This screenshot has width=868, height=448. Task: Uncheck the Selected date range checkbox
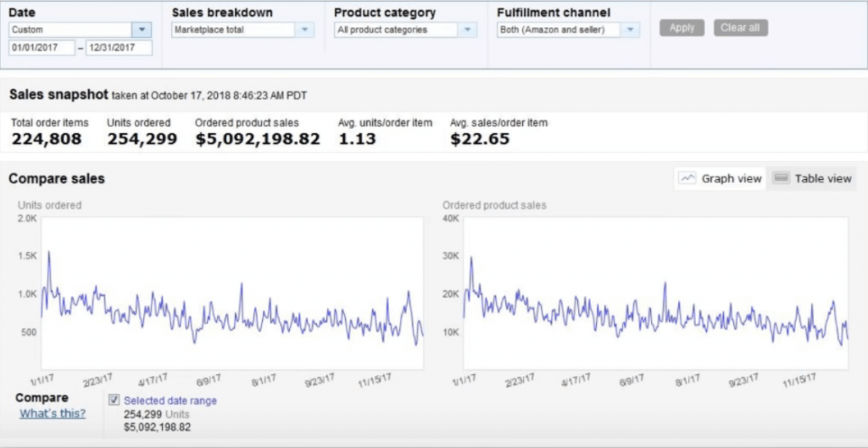114,400
